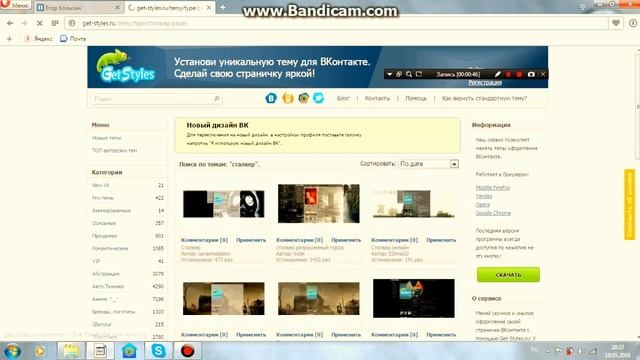Close the get-styles.ru browser tab
This screenshot has width=640, height=360.
click(x=209, y=8)
